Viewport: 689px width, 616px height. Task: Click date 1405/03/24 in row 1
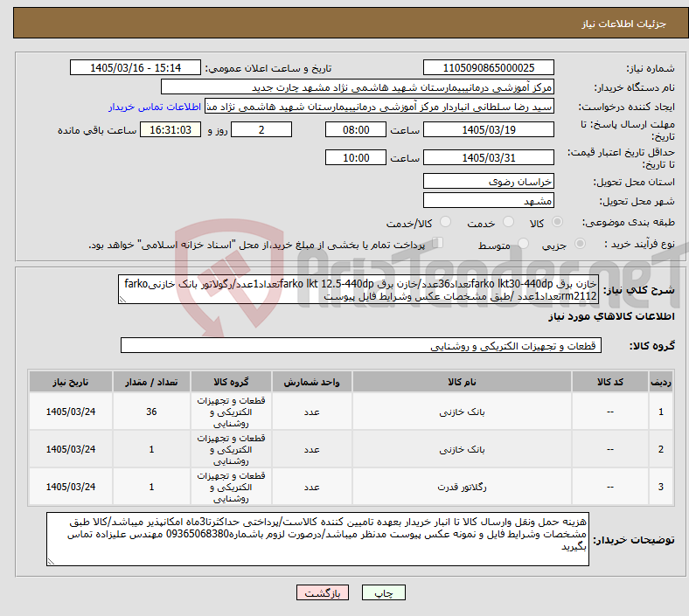[x=71, y=412]
